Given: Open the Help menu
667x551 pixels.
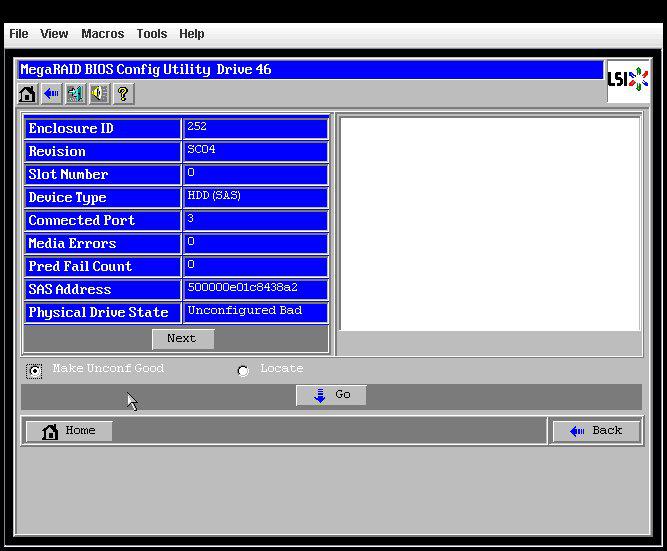Looking at the screenshot, I should pyautogui.click(x=191, y=34).
